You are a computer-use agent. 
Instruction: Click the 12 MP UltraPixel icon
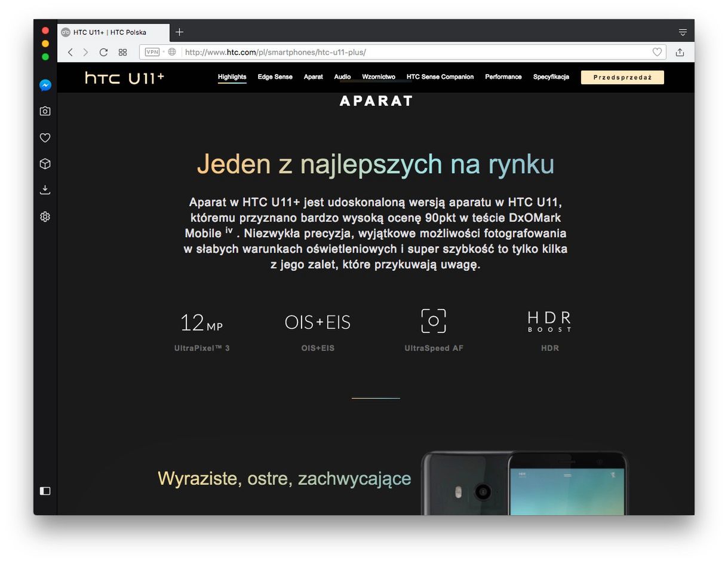click(x=202, y=323)
